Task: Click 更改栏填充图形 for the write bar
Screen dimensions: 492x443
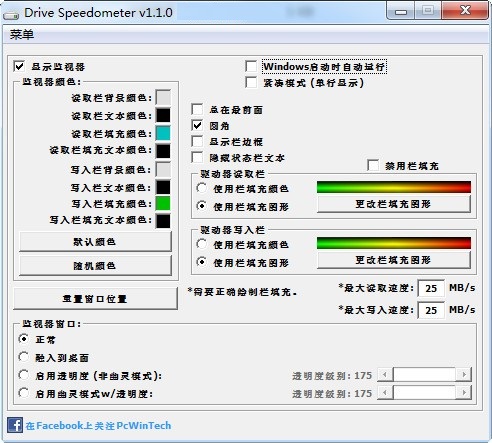Action: coord(394,260)
